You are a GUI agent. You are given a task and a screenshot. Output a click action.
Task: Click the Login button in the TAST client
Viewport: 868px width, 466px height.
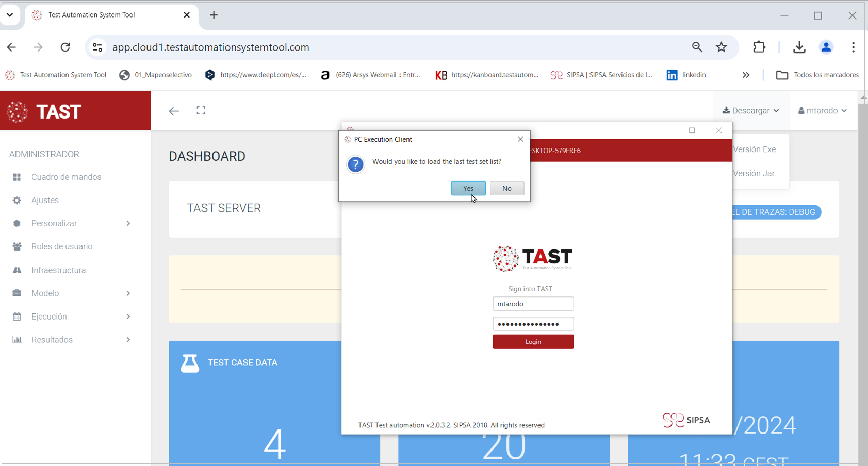point(533,341)
